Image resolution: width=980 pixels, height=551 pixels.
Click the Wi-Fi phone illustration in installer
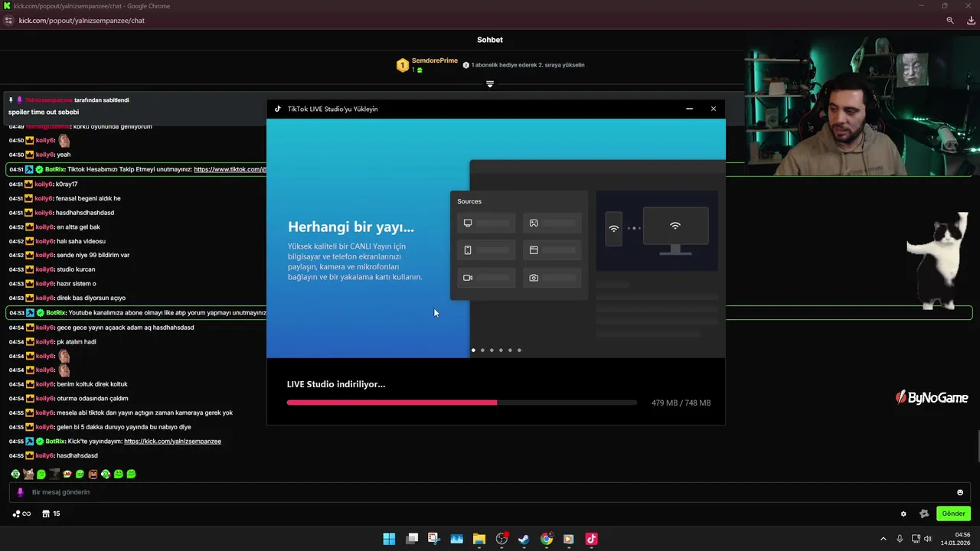click(613, 228)
